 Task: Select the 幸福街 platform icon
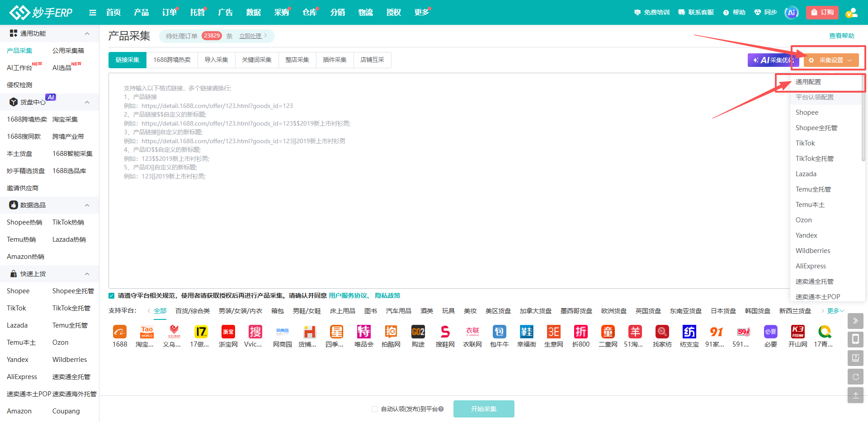527,332
